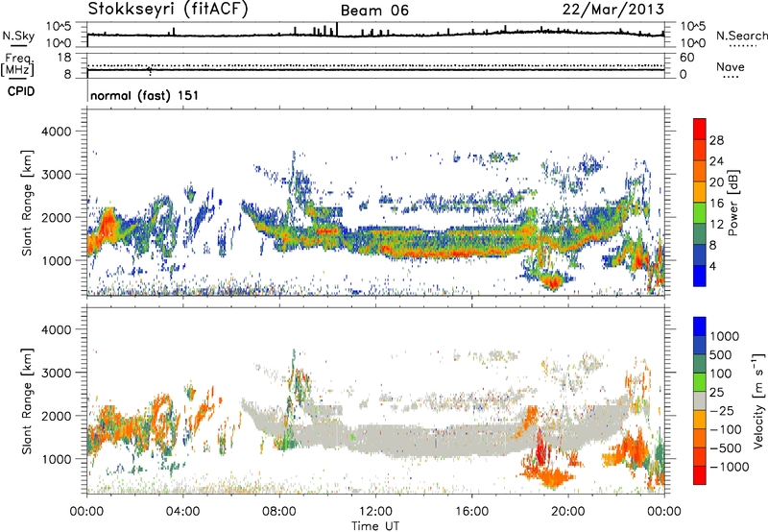Click the -25 label on Velocity color bar
This screenshot has height=532, width=768.
coord(722,410)
